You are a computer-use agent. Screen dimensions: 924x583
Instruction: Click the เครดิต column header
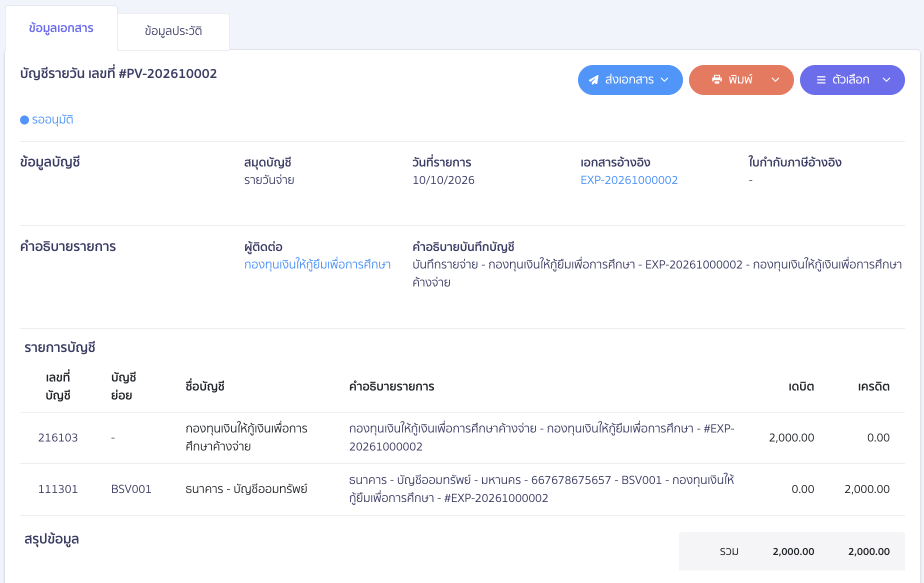pos(874,386)
